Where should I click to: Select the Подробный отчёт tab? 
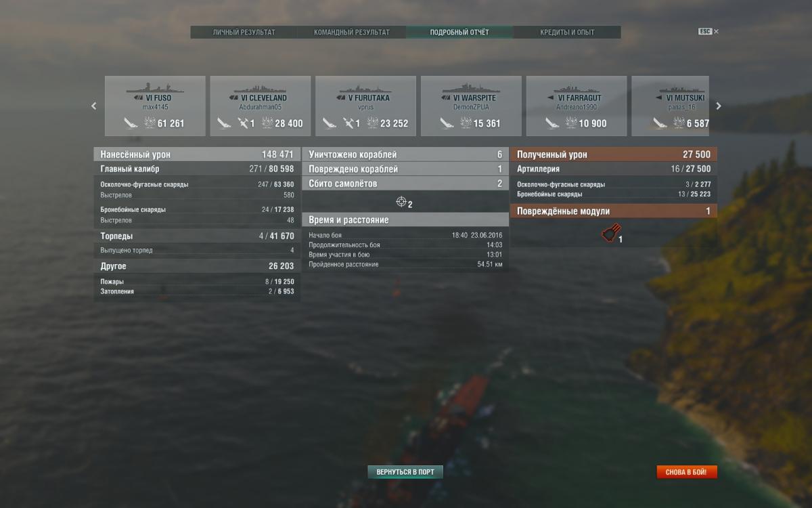[x=459, y=33]
